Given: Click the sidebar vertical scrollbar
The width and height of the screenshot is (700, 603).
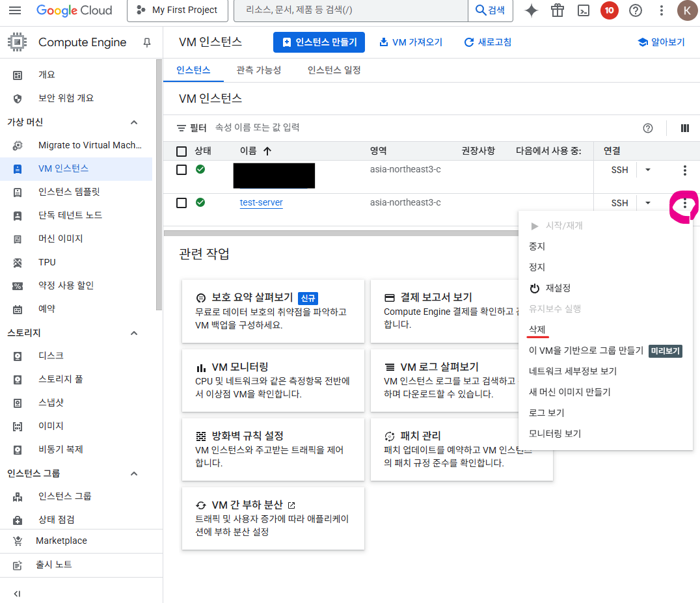Looking at the screenshot, I should (x=159, y=185).
